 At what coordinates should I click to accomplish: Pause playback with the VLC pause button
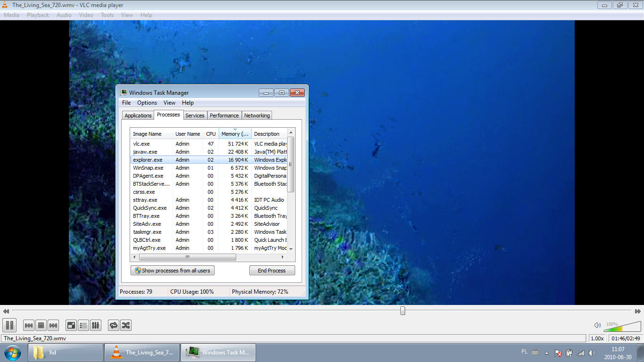tap(9, 325)
